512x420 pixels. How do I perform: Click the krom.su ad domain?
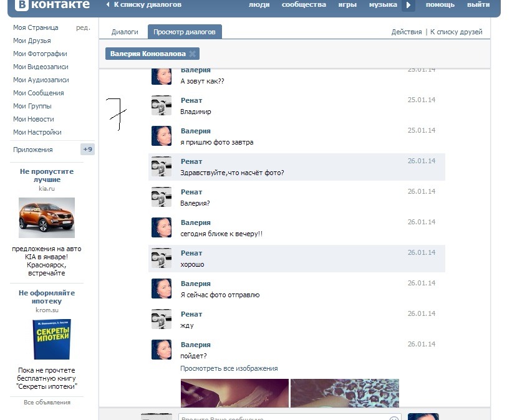coord(47,310)
